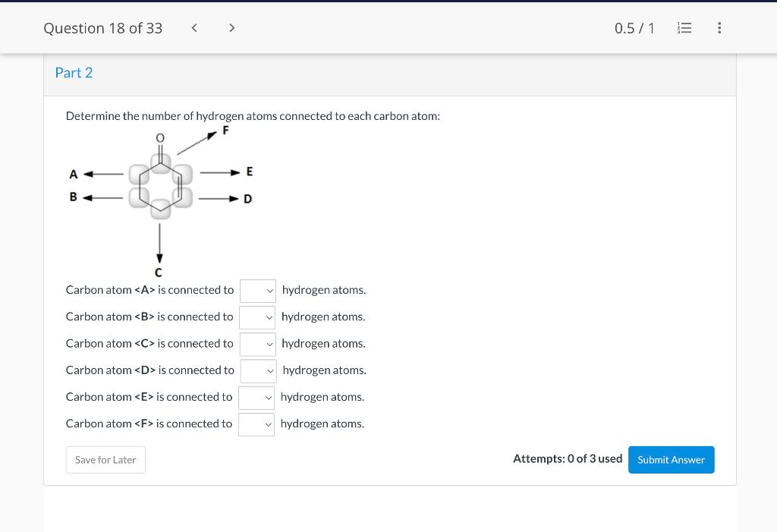Click the 0.5 / 1 score text
The height and width of the screenshot is (532, 777).
(x=634, y=28)
